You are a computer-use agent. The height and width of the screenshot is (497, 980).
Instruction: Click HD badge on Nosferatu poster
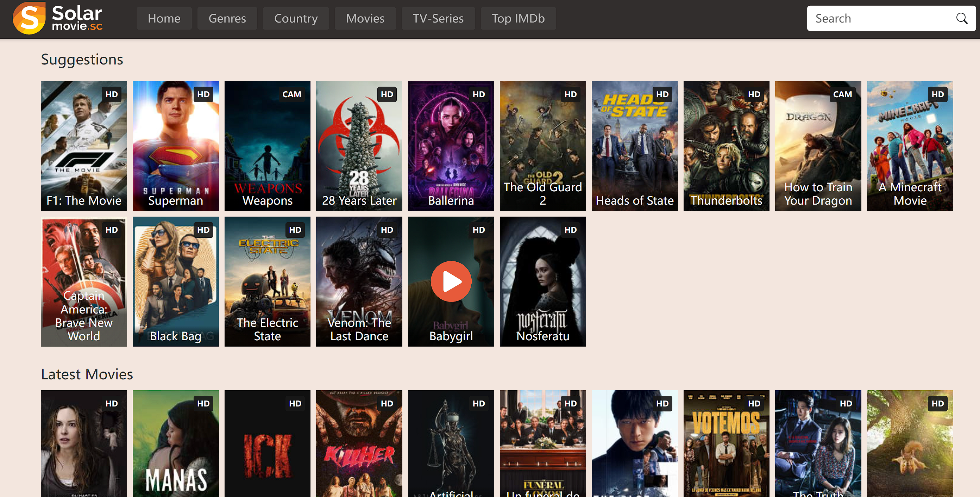coord(571,230)
